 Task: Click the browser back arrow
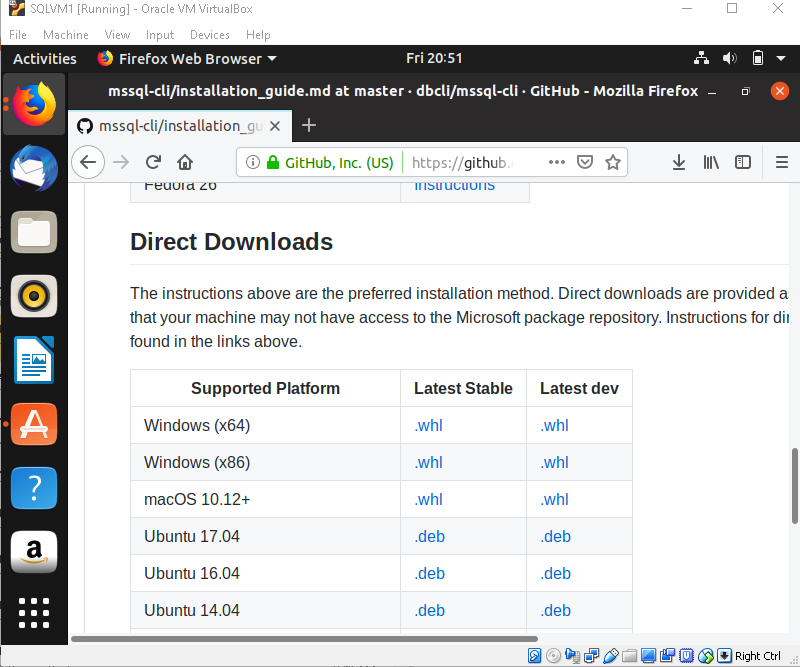click(x=88, y=162)
